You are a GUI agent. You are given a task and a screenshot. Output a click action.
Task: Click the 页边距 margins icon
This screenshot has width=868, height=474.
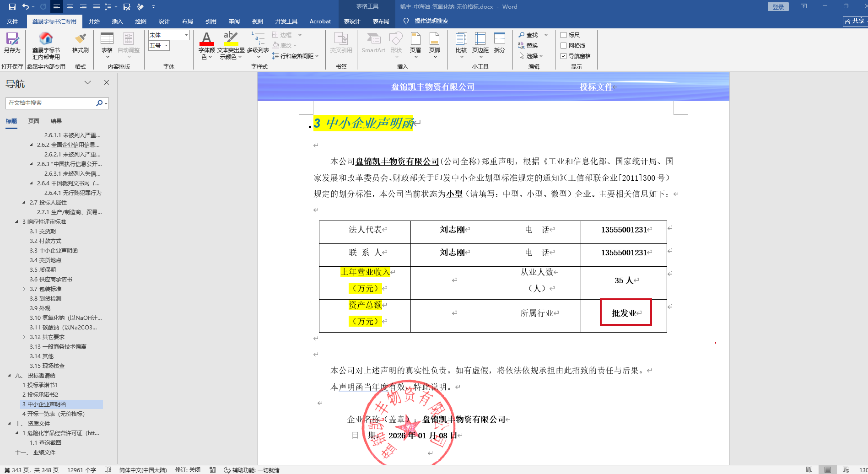(480, 42)
